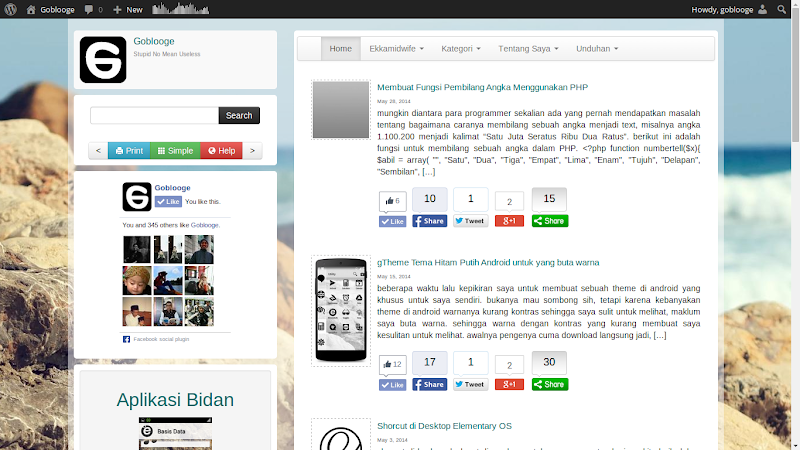Viewport: 800px width, 450px height.
Task: Share the gTheme post on Facebook
Action: point(430,384)
